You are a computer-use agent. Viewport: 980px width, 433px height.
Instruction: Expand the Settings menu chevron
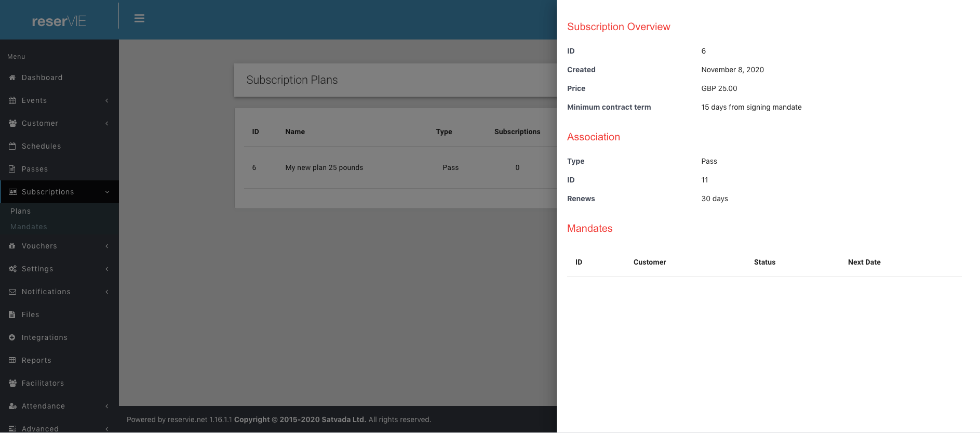click(107, 269)
